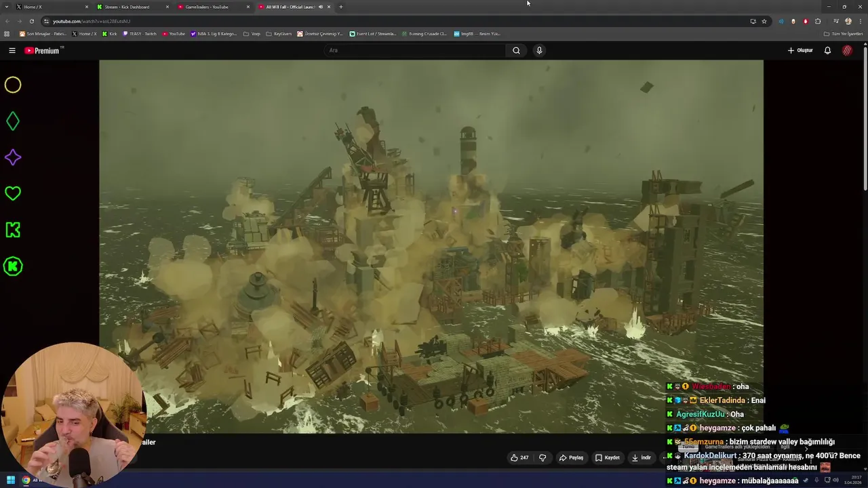Mute the tab via its speaker icon
868x488 pixels.
coord(321,7)
